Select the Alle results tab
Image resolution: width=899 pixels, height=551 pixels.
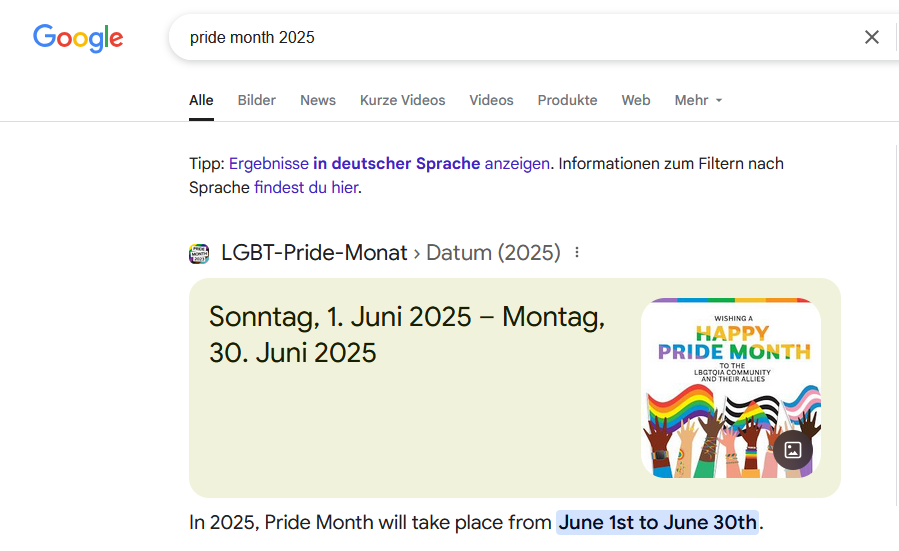pos(201,100)
